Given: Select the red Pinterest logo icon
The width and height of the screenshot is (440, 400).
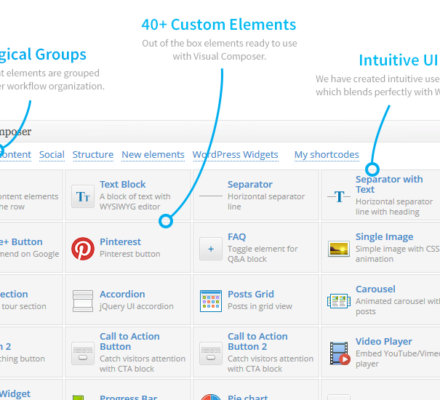Looking at the screenshot, I should (x=83, y=249).
